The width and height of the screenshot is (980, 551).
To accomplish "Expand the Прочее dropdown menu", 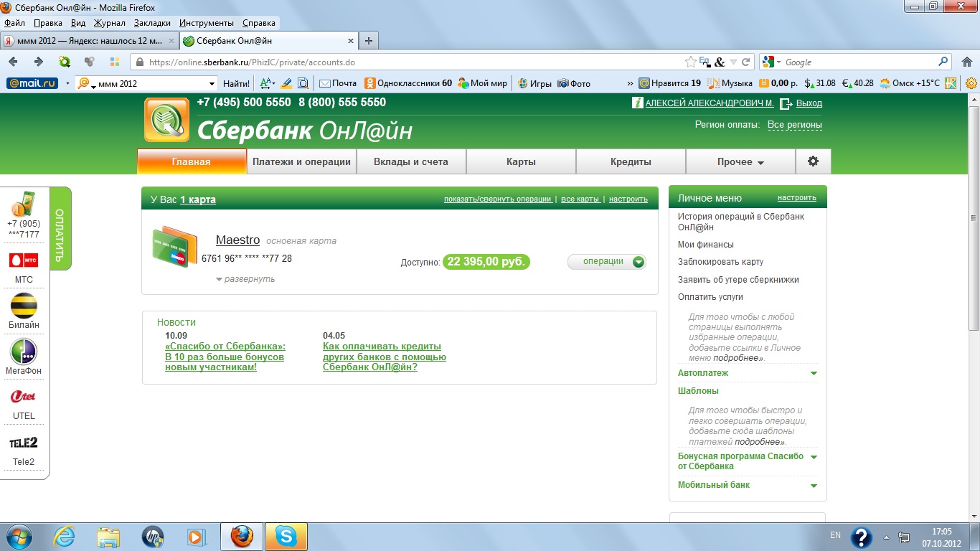I will [x=740, y=161].
